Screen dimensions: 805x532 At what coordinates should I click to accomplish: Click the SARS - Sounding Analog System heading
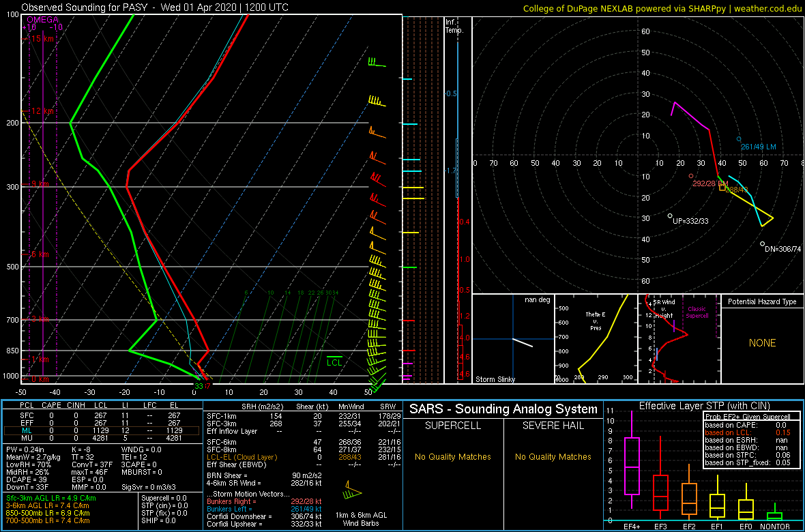[x=503, y=409]
